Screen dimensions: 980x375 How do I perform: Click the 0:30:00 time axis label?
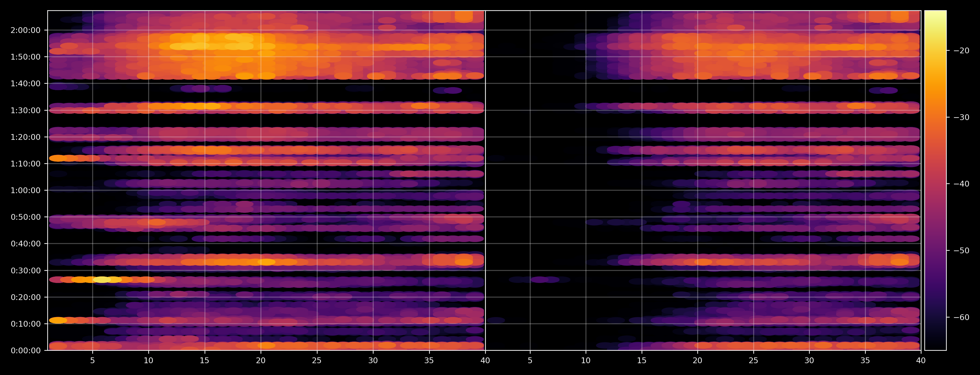pos(26,271)
